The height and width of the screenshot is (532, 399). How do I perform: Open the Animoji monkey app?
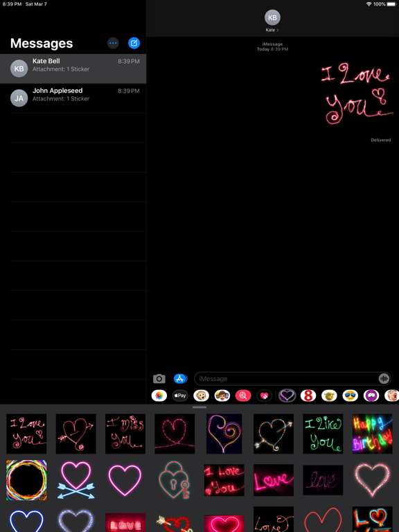[201, 396]
